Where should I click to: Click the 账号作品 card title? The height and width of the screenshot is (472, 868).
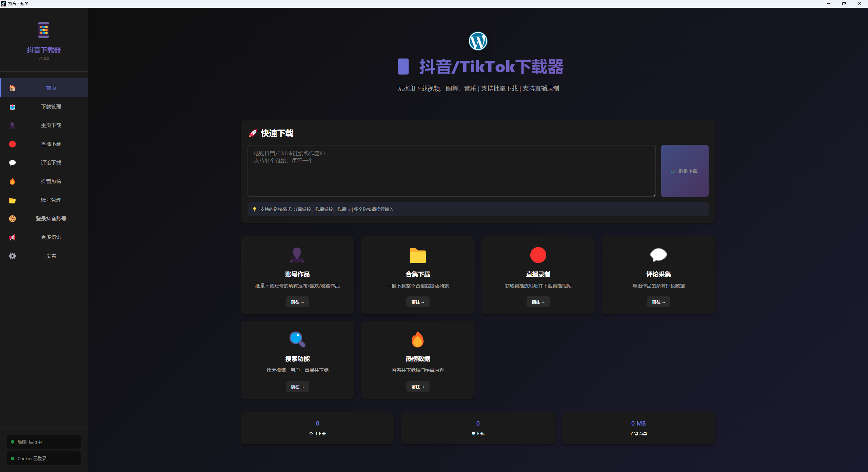coord(297,274)
